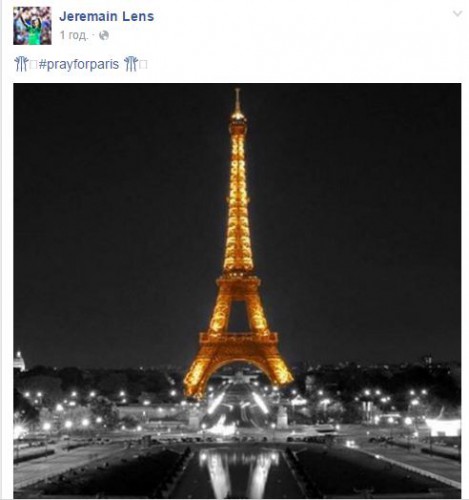
Task: Open the post's '1 год.' timestamp link
Action: pos(74,35)
